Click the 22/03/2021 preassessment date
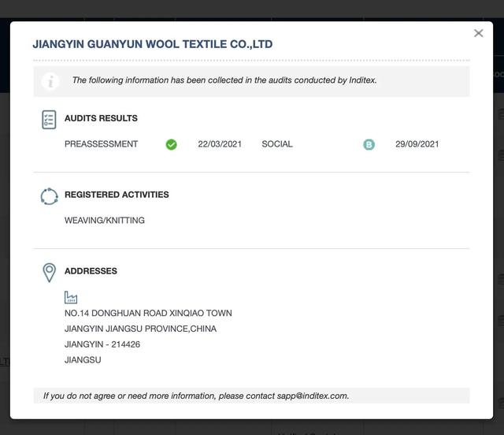Screen dimensions: 504x435 click(x=220, y=144)
